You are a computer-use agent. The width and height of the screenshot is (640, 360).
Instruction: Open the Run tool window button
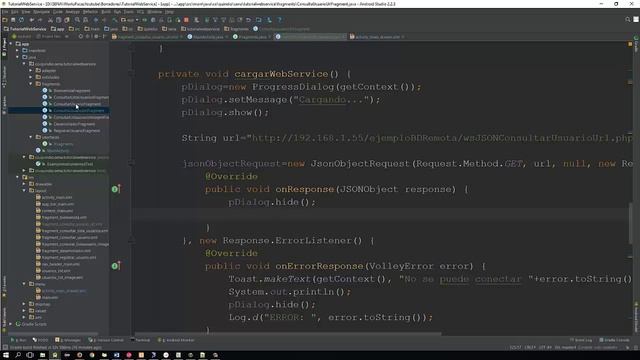(18, 340)
